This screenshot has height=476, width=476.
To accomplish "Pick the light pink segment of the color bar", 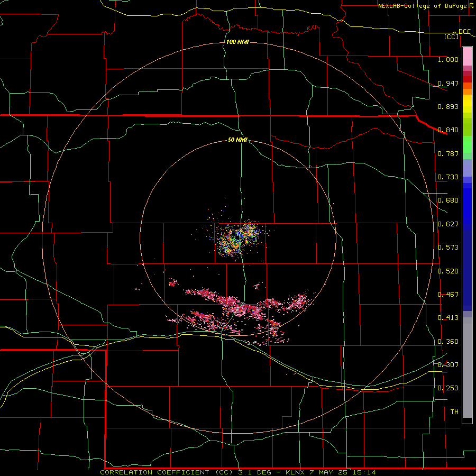I will pos(467,56).
